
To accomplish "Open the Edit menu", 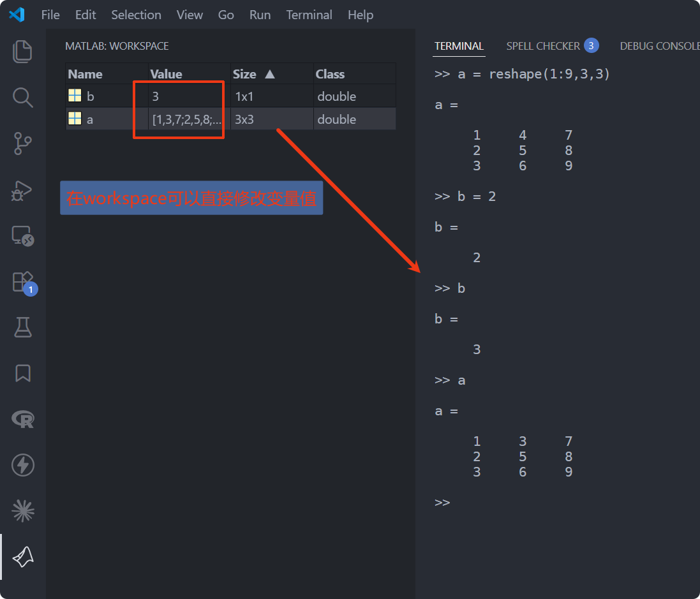I will 86,15.
